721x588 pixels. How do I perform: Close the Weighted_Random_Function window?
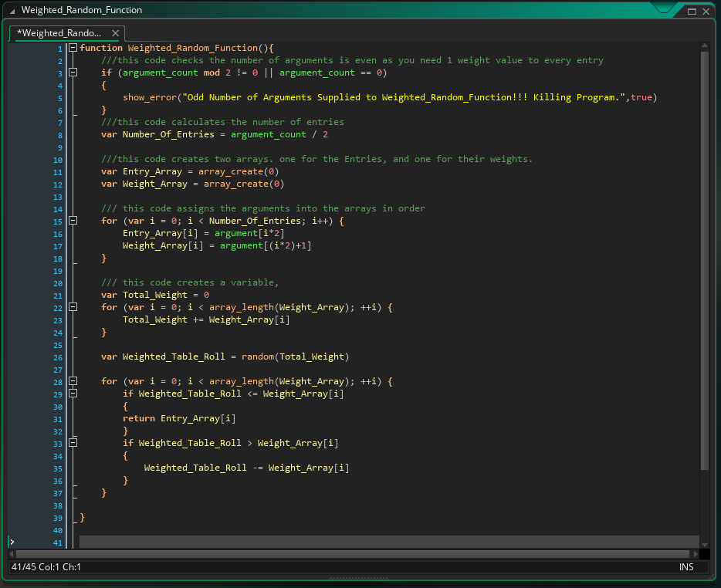pos(706,11)
